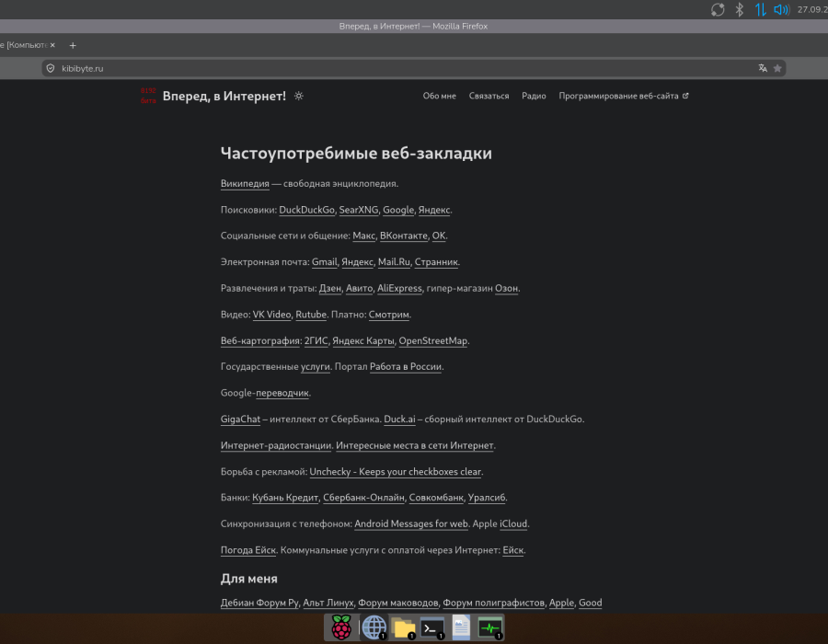
Task: Open Интересные места в сети Интернет link
Action: pos(415,446)
